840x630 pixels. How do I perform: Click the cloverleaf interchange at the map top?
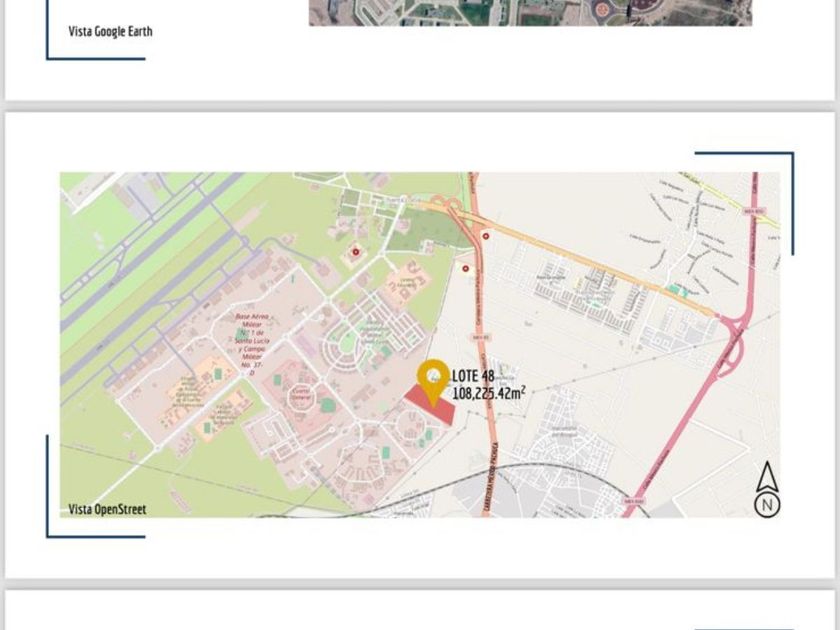[446, 204]
